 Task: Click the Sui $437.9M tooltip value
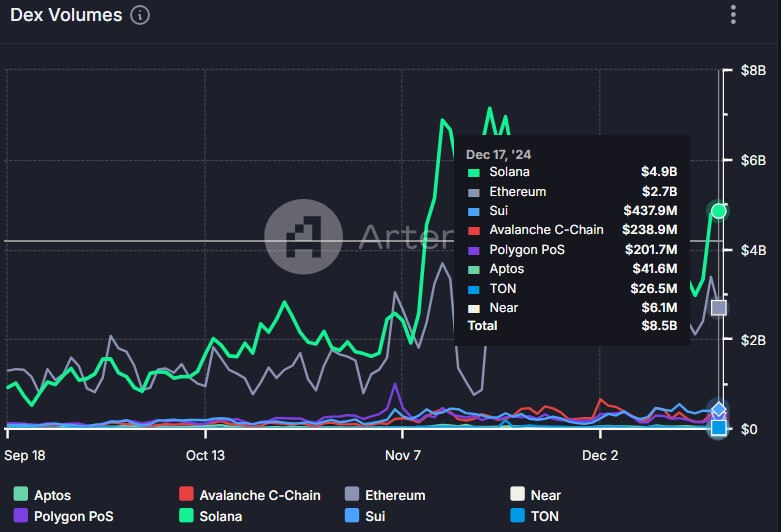point(651,211)
